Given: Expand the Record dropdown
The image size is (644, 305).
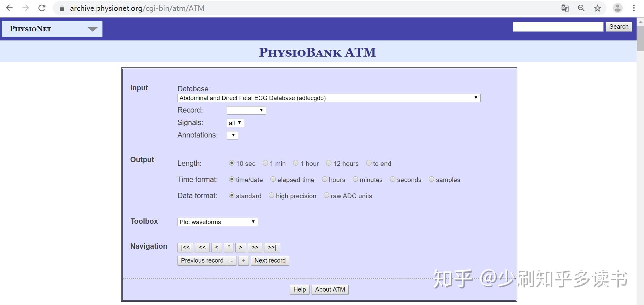Looking at the screenshot, I should point(246,110).
